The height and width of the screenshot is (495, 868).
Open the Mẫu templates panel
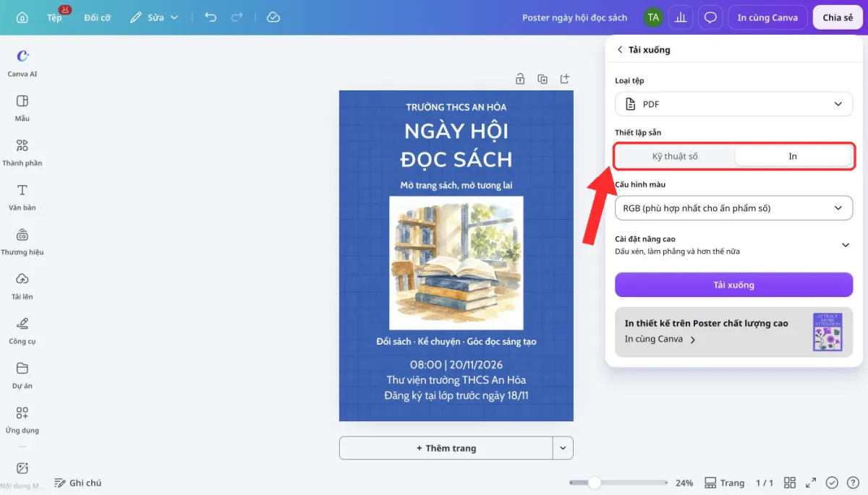(x=22, y=107)
